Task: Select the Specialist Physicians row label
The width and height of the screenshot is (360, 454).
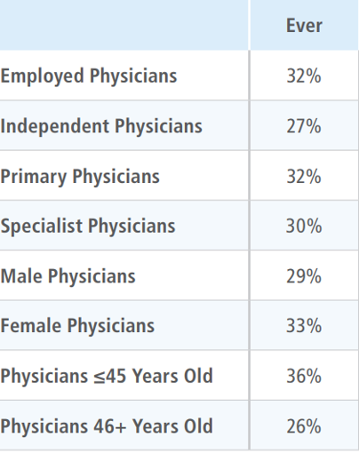Action: [88, 226]
